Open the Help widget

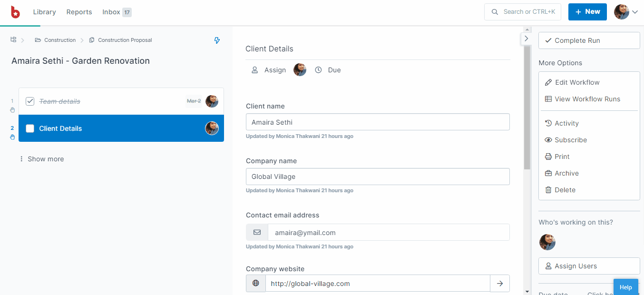click(625, 287)
